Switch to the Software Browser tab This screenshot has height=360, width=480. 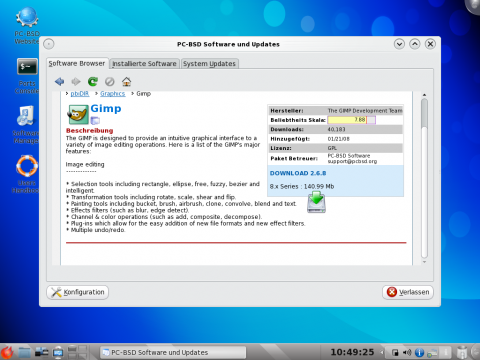click(77, 63)
